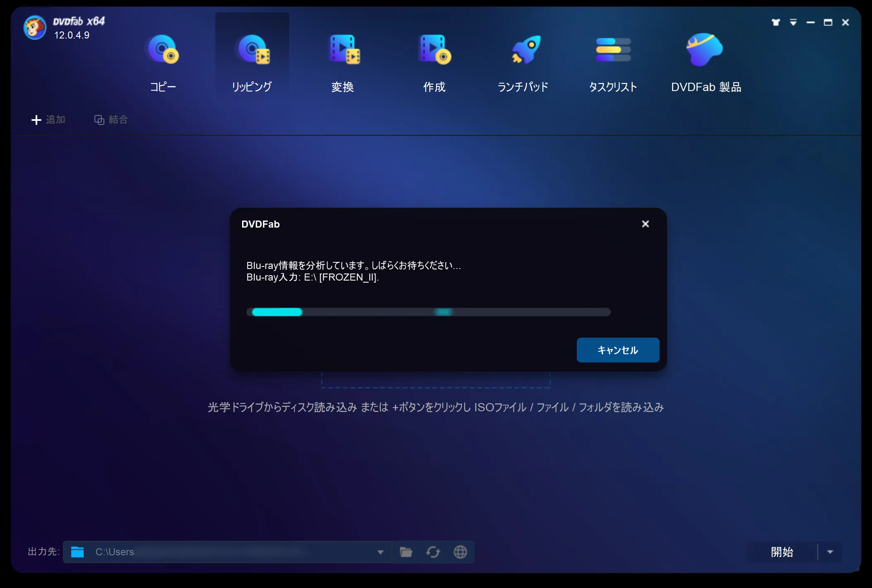Screen dimensions: 872x588
Task: Cancel the Blu-ray analysis with キャンセル
Action: pyautogui.click(x=618, y=350)
